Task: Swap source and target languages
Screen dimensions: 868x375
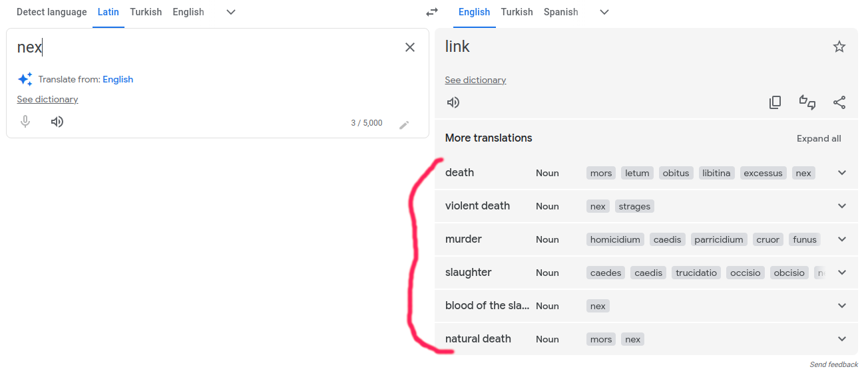Action: tap(432, 12)
